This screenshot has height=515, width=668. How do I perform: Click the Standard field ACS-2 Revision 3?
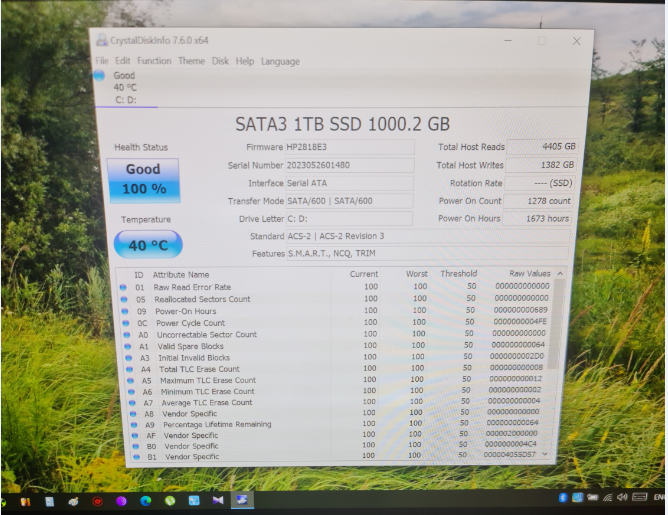(x=428, y=236)
